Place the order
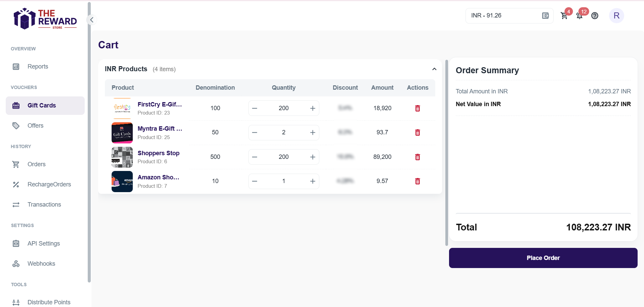 (543, 258)
